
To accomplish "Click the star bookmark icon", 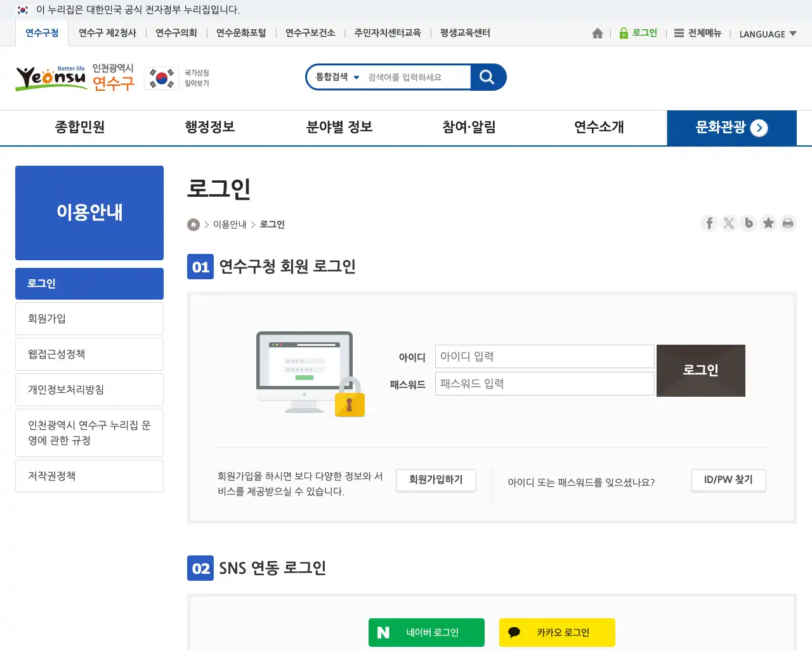I will (x=768, y=223).
